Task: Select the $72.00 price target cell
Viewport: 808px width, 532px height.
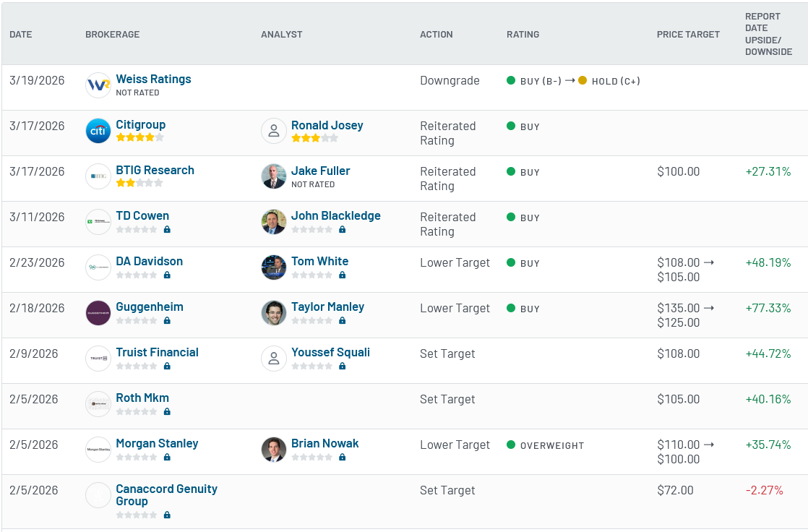Action: pyautogui.click(x=675, y=490)
